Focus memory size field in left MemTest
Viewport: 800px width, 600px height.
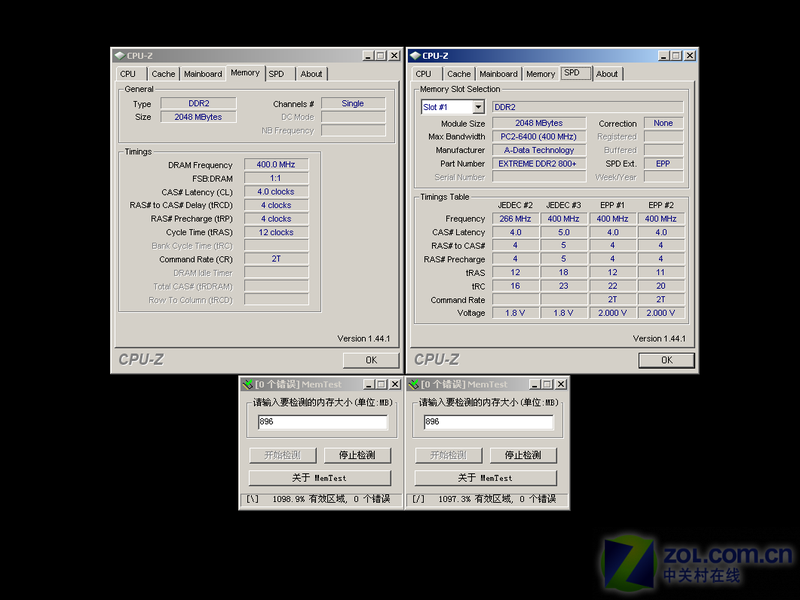(x=322, y=422)
